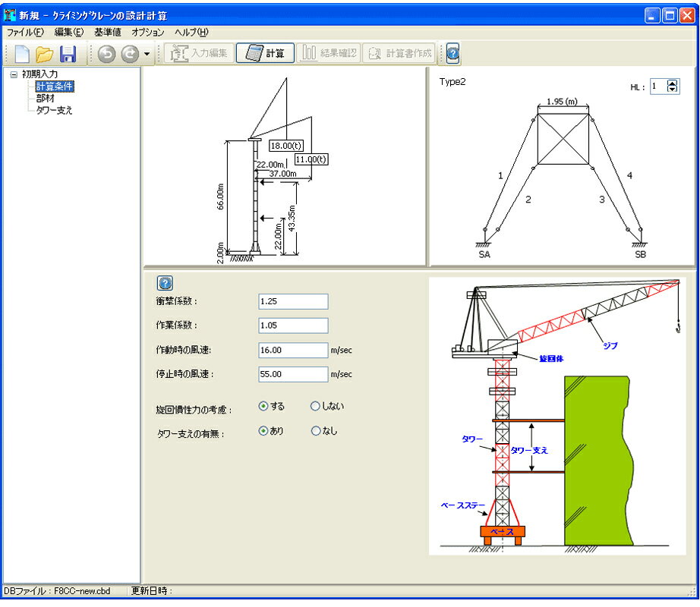Open the undo/redo history dropdown arrow
The image size is (700, 607).
[x=147, y=55]
